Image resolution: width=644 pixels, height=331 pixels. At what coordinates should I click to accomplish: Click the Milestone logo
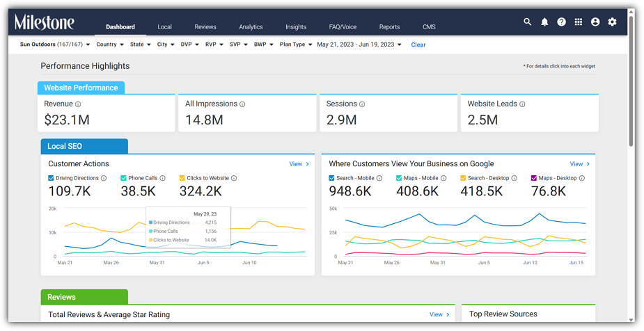tap(45, 22)
